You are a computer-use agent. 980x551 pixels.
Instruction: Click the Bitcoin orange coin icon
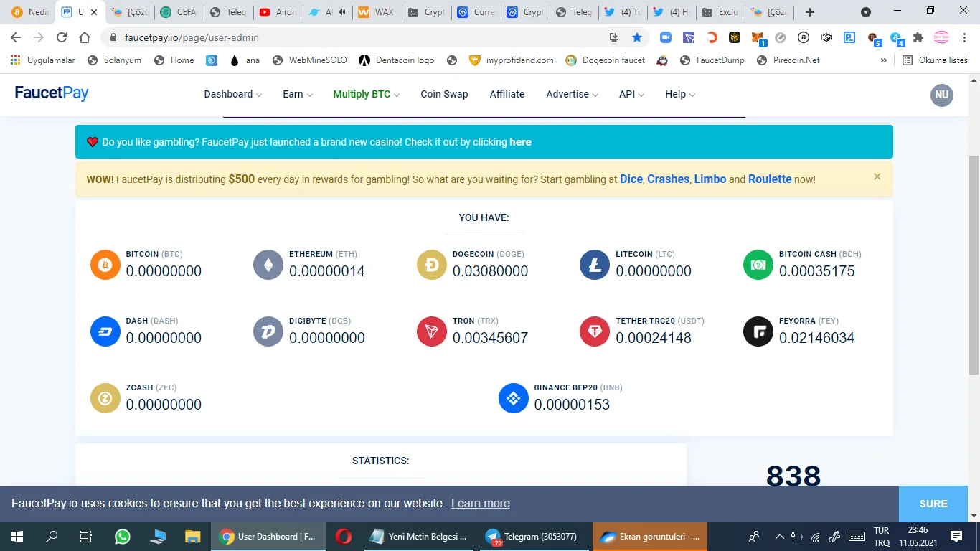(105, 265)
